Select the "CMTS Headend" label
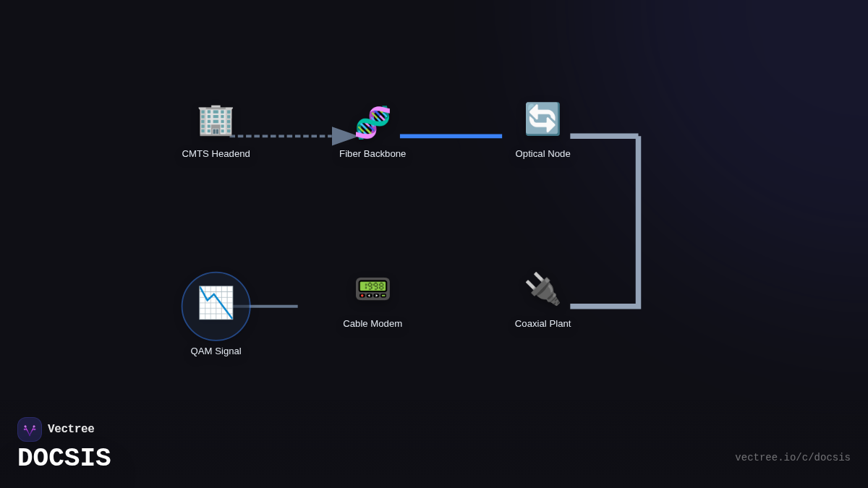 (x=216, y=154)
